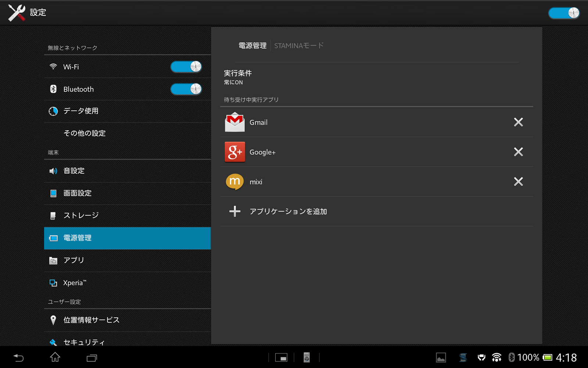Select アプリケーションを追加 label
Screen dimensions: 588x368
coord(288,211)
